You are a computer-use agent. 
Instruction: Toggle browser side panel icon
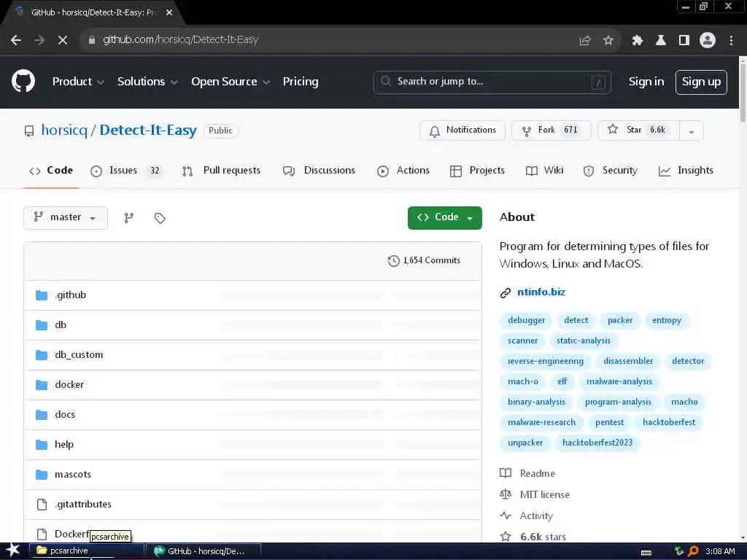pos(684,41)
